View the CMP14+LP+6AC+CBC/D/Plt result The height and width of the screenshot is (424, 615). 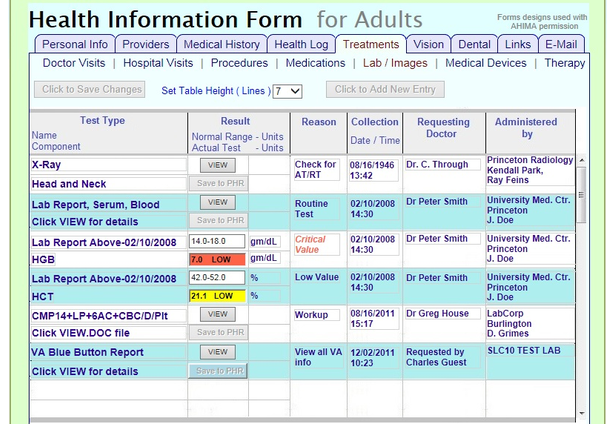218,314
